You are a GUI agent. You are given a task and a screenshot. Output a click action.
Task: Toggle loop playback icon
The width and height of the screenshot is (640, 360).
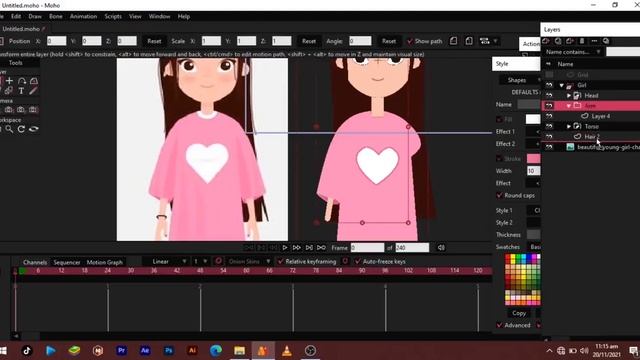point(321,247)
